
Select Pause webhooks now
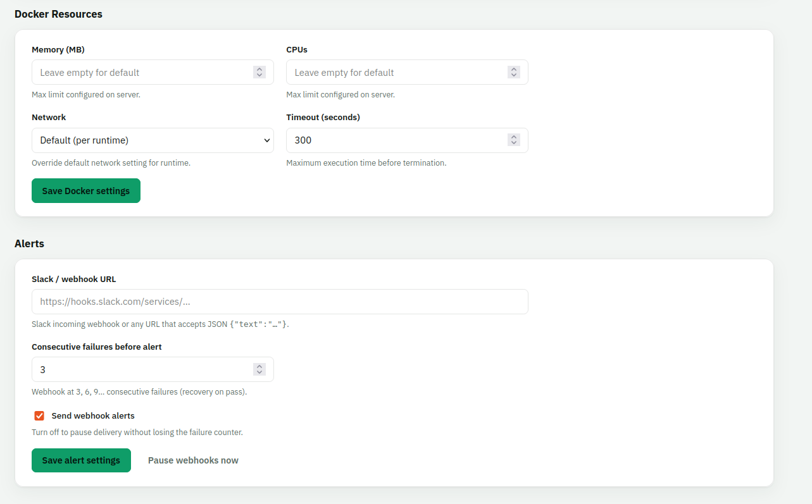point(193,460)
